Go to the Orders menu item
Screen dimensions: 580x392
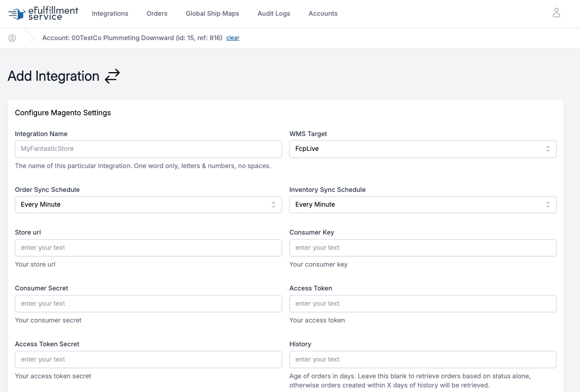tap(157, 14)
